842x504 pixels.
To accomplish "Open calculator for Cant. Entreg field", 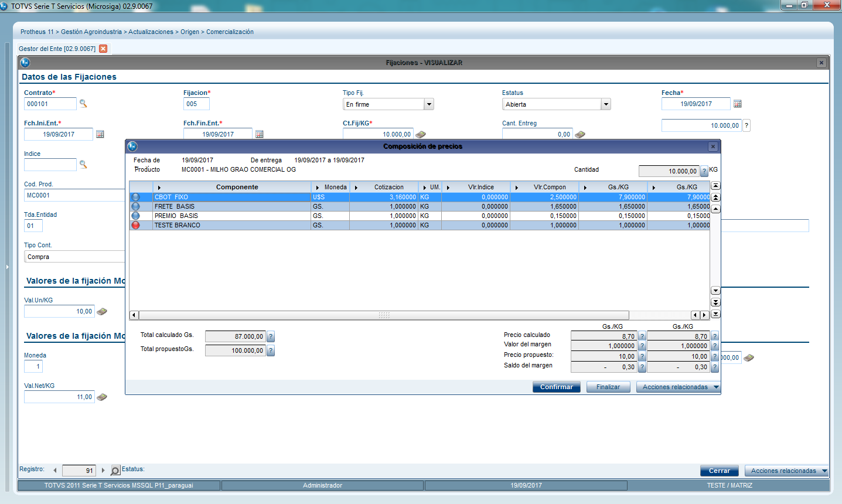I will (x=580, y=134).
